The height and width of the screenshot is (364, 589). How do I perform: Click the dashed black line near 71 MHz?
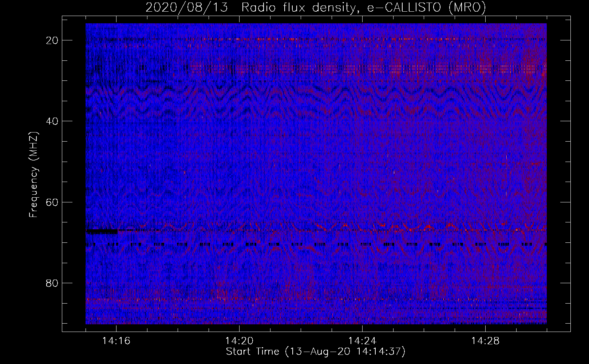click(255, 245)
